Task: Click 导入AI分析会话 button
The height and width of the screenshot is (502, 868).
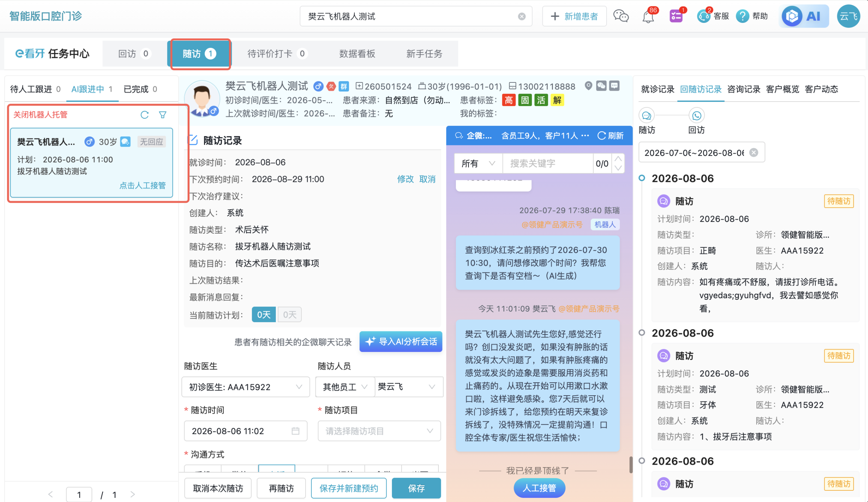Action: [x=401, y=342]
